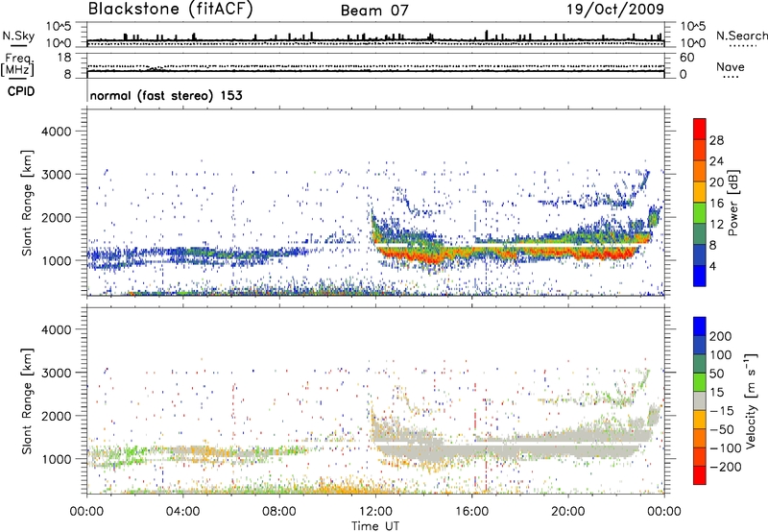Screen dimensions: 768x532
Task: Pick the orange -100 to -50 Velocity segment
Action: (700, 439)
